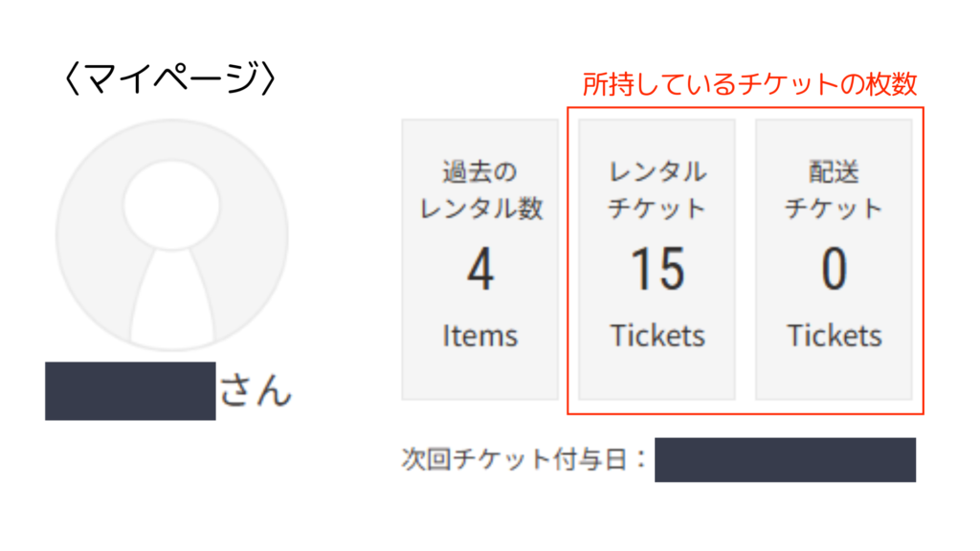Open the レンタルチケット ticket card
The width and height of the screenshot is (980, 551).
(656, 258)
